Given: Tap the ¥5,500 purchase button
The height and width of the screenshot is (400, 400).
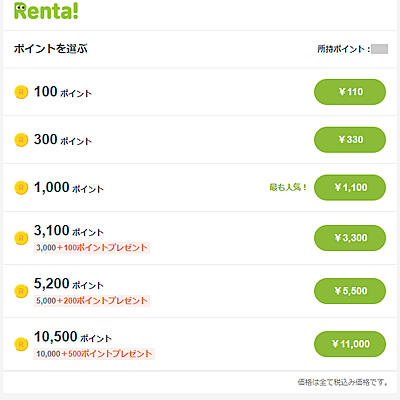Looking at the screenshot, I should click(350, 291).
